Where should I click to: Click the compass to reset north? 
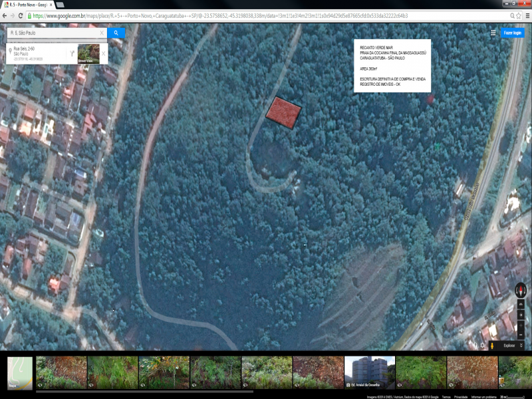521,290
